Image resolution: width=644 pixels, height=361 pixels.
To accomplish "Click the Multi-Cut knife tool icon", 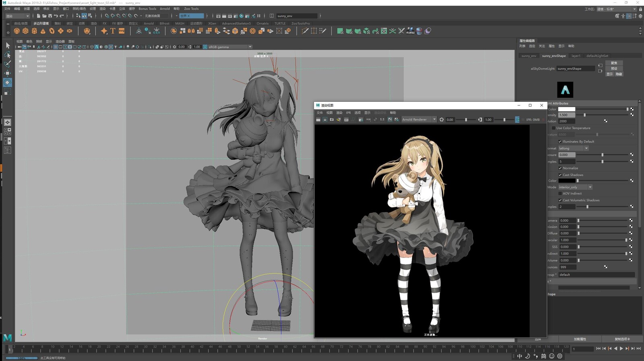I will coord(305,31).
